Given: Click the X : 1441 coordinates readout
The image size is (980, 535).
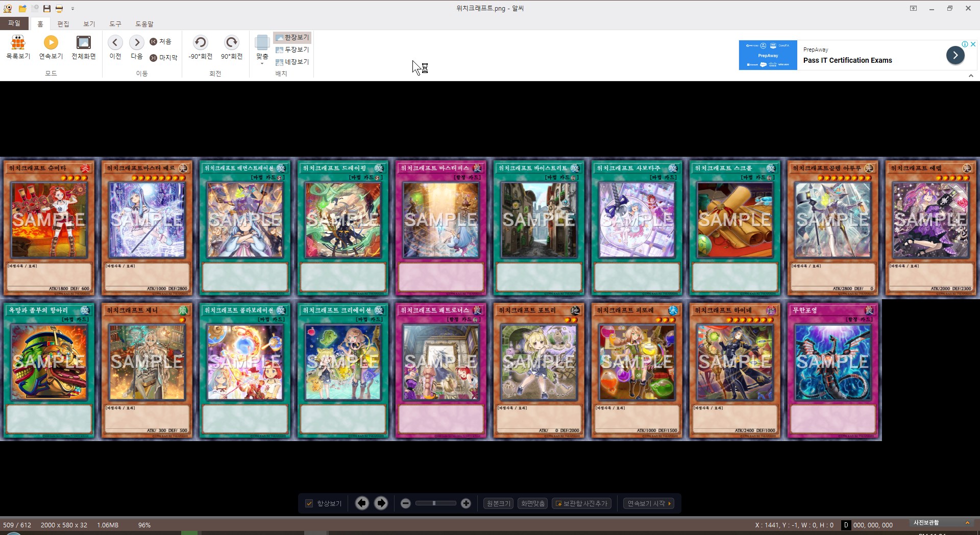Looking at the screenshot, I should coord(794,525).
